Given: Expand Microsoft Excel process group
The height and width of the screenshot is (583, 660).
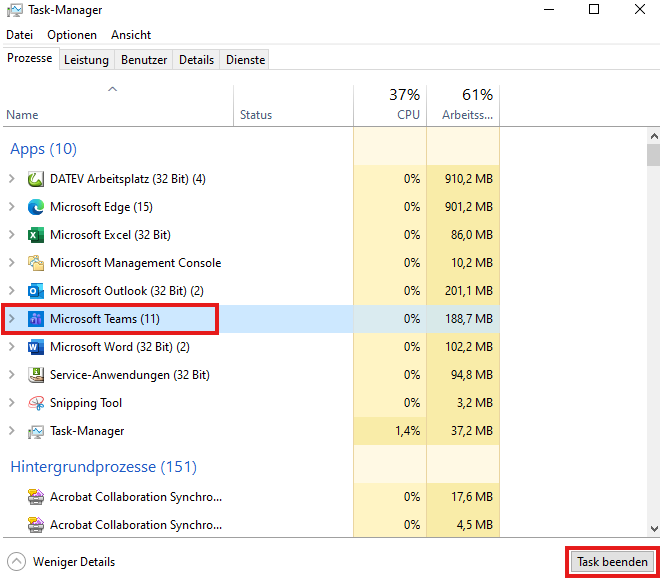Looking at the screenshot, I should pos(12,235).
